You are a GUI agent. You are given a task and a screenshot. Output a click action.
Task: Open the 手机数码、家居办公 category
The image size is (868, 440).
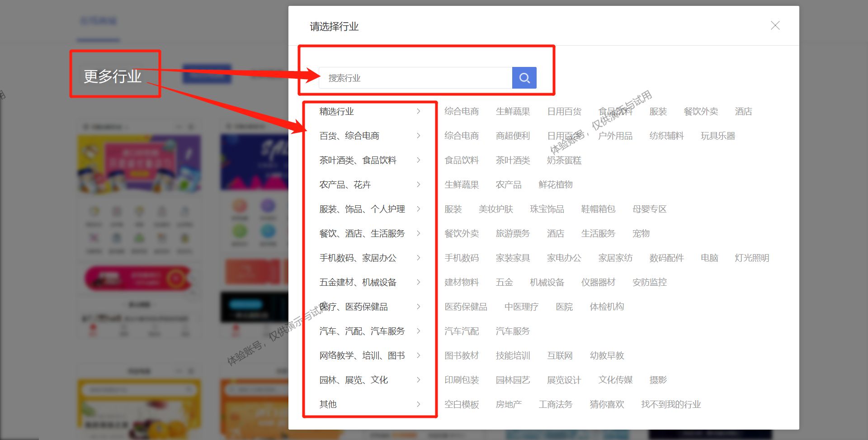358,258
